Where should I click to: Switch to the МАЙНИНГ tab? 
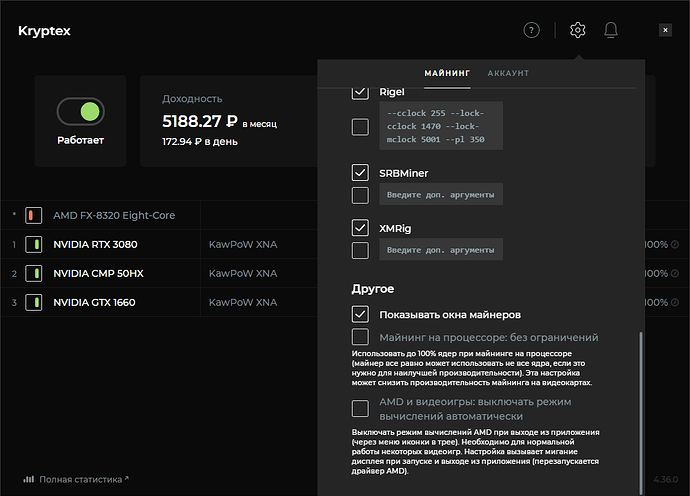pos(447,73)
